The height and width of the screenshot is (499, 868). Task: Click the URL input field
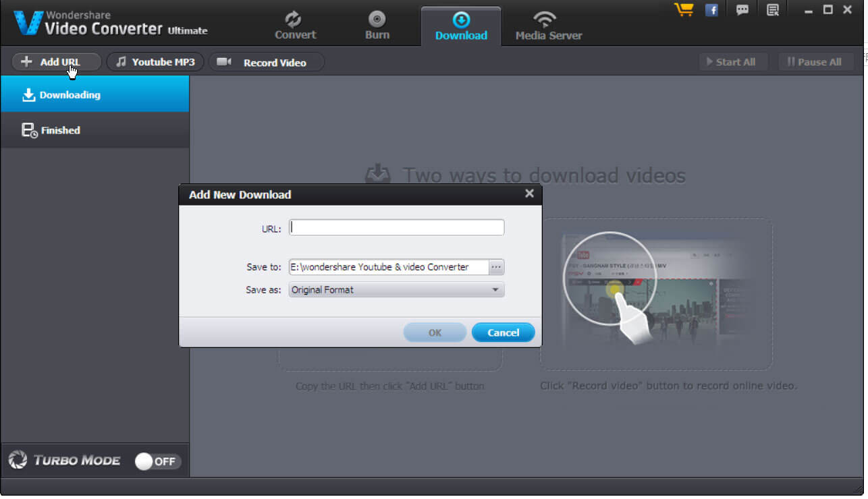click(397, 228)
